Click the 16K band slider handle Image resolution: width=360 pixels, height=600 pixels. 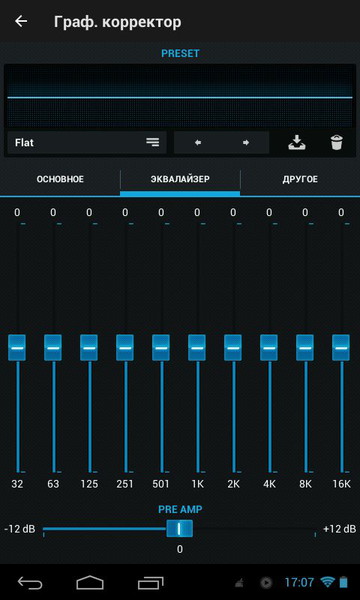(x=341, y=347)
